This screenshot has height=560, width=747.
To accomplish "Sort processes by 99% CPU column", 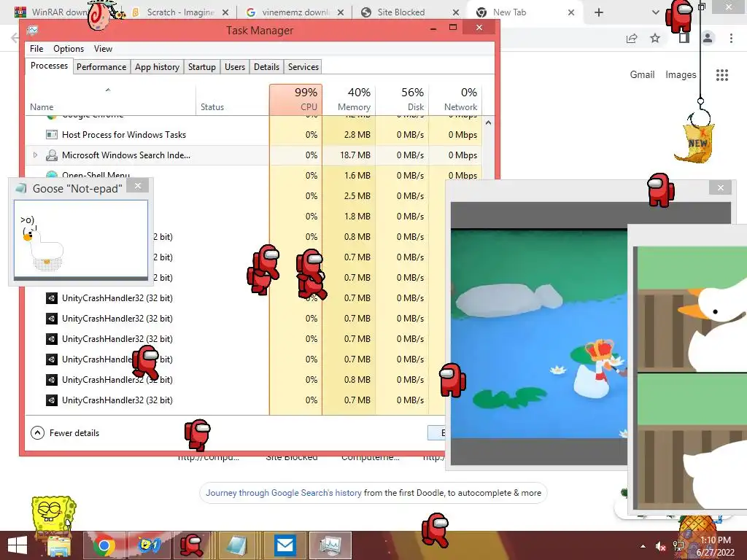I will tap(296, 100).
